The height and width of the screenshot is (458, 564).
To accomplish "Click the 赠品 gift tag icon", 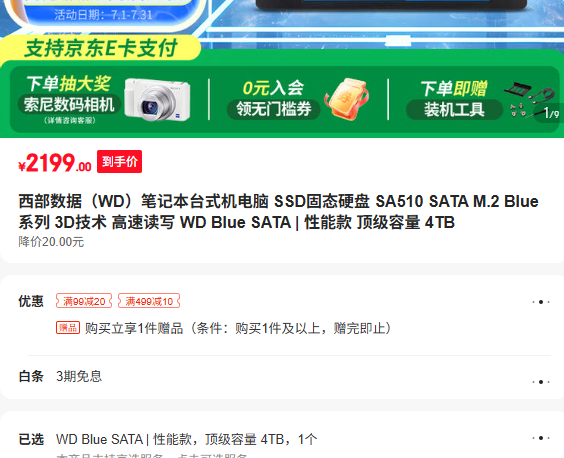I will point(68,328).
